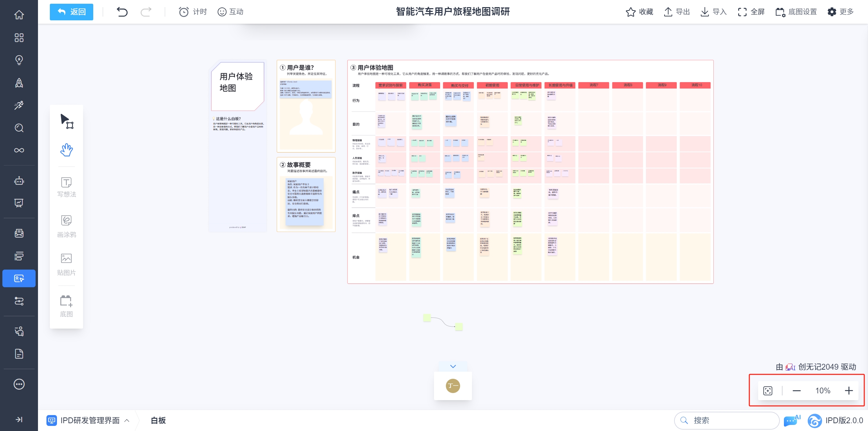The width and height of the screenshot is (868, 431).
Task: Click the 写想法 text note tool
Action: 66,187
